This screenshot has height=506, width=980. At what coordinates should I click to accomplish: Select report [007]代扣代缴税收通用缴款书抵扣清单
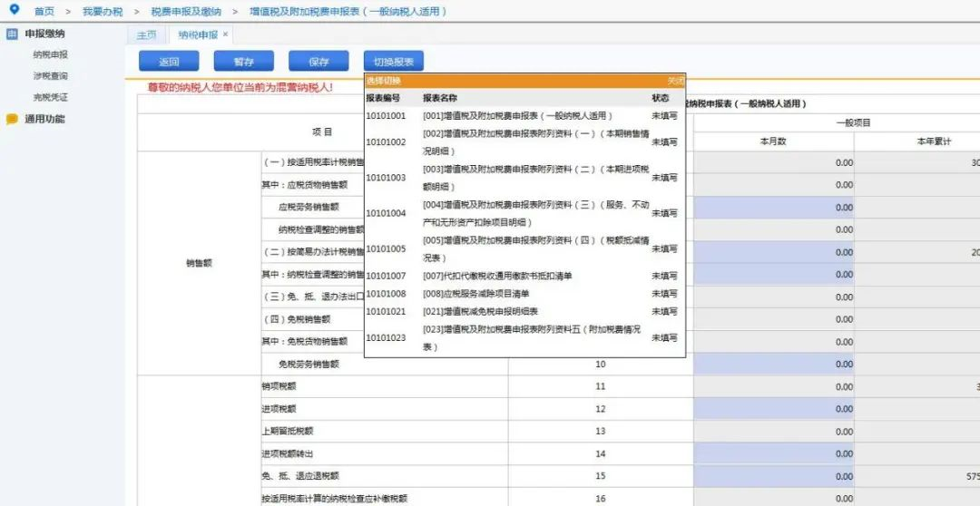(497, 276)
